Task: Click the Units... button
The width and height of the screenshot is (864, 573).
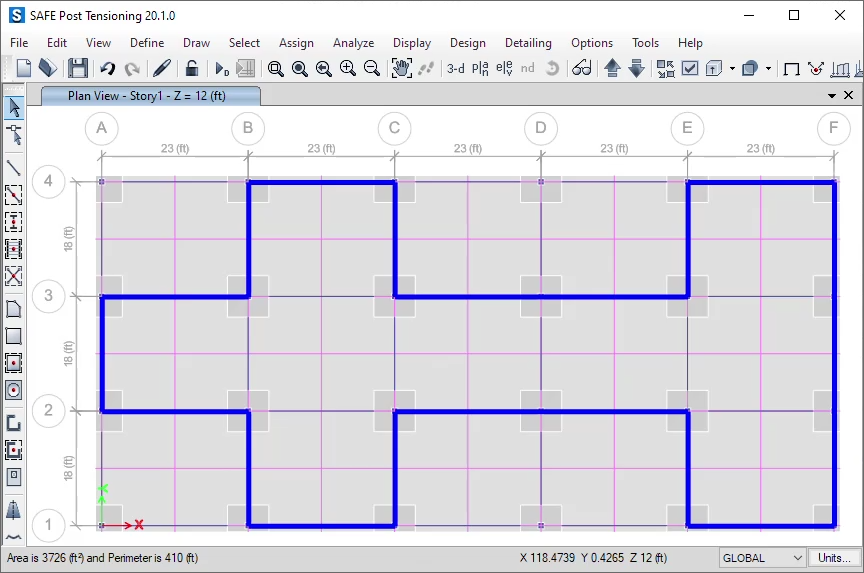Action: pos(834,558)
